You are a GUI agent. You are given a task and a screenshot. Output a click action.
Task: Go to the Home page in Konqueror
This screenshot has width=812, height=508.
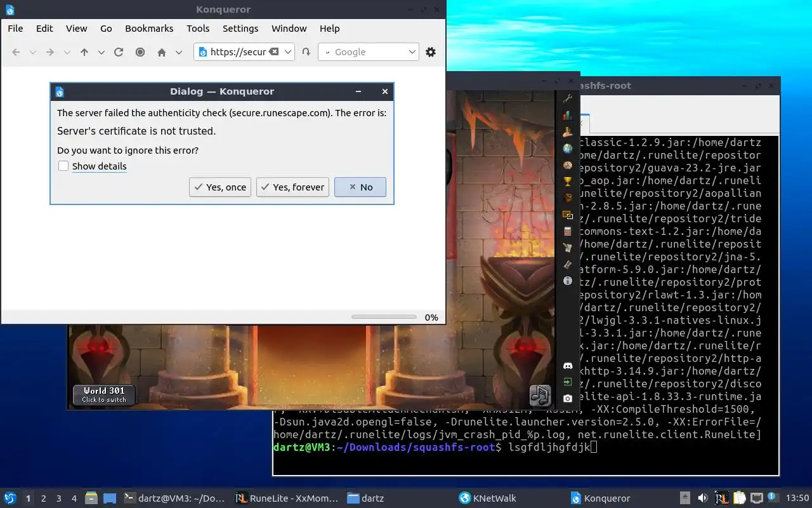(162, 52)
